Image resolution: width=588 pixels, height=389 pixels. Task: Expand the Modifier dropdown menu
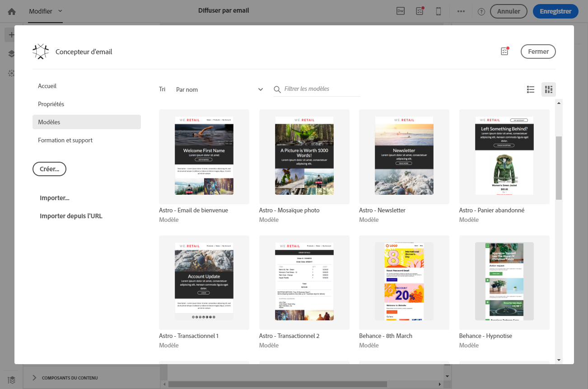pyautogui.click(x=45, y=11)
